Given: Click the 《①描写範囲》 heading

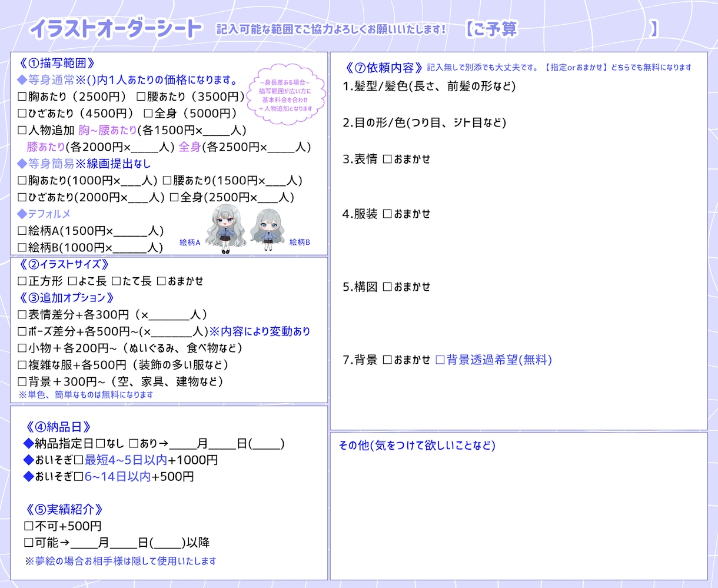Looking at the screenshot, I should tap(56, 63).
